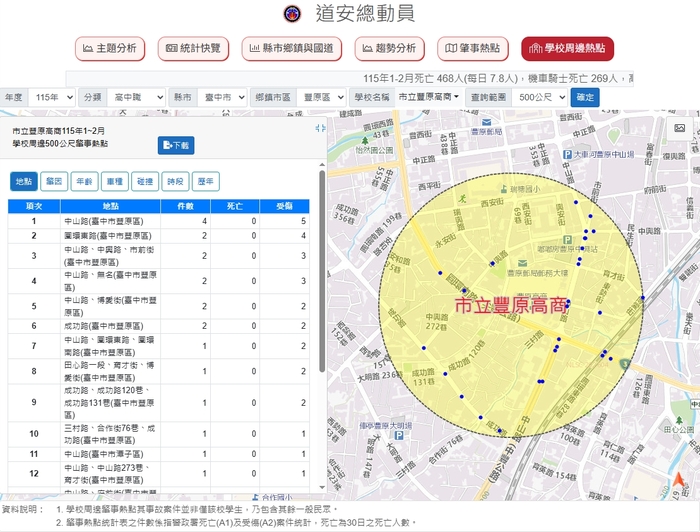This screenshot has height=532, width=700.
Task: Click scroll-up arrow of the table scrollbar
Action: [322, 165]
